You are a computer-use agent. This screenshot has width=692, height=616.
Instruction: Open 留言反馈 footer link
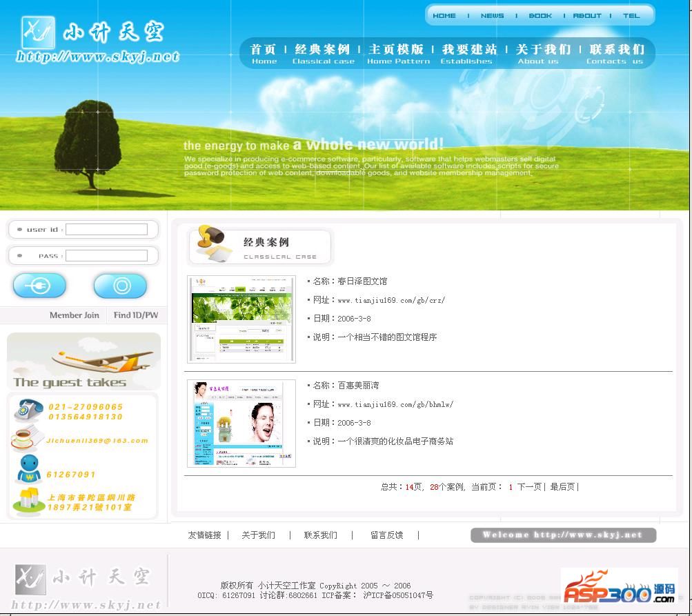[x=386, y=535]
